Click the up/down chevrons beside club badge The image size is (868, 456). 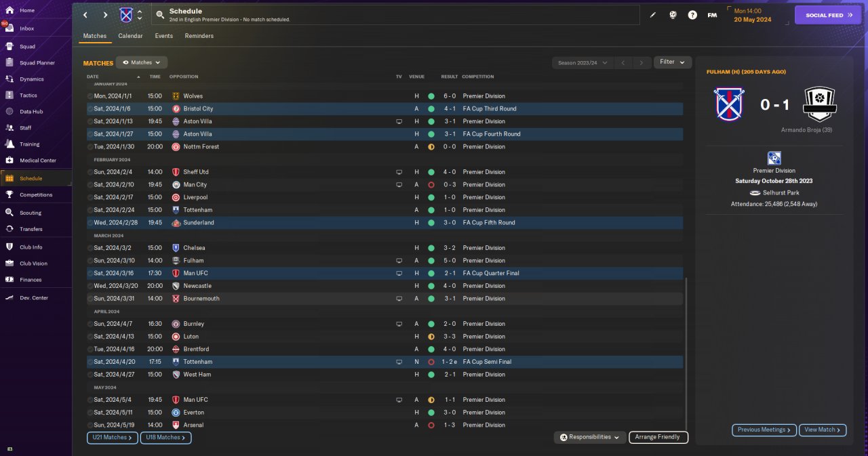140,15
